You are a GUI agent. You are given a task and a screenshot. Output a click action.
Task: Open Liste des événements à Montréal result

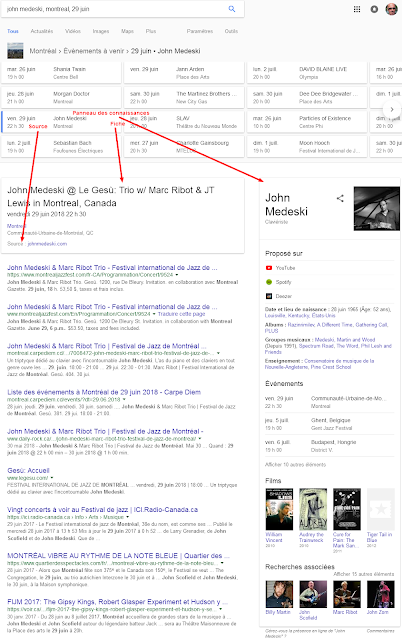pyautogui.click(x=104, y=392)
